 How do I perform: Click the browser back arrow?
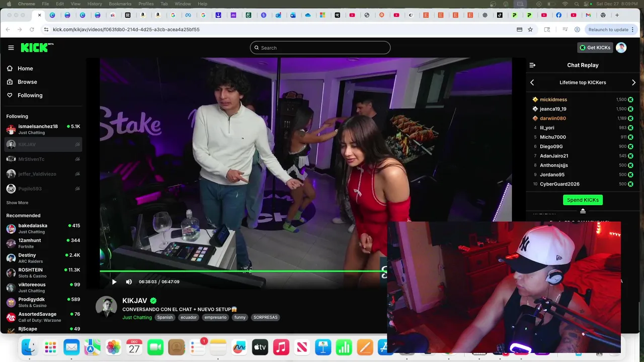[x=8, y=30]
